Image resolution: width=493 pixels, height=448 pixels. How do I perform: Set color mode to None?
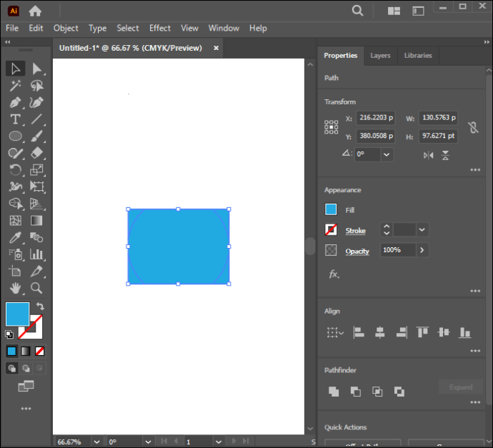click(39, 351)
